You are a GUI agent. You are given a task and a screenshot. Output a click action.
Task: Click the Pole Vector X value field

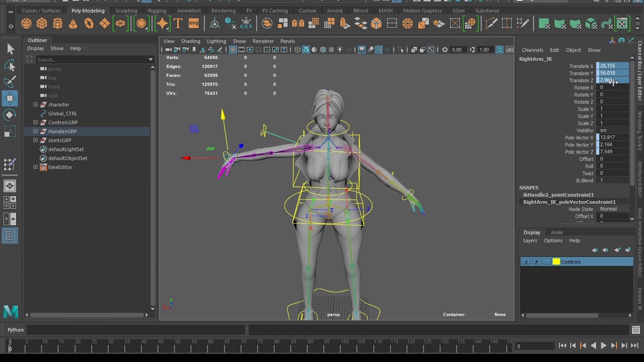pos(613,137)
